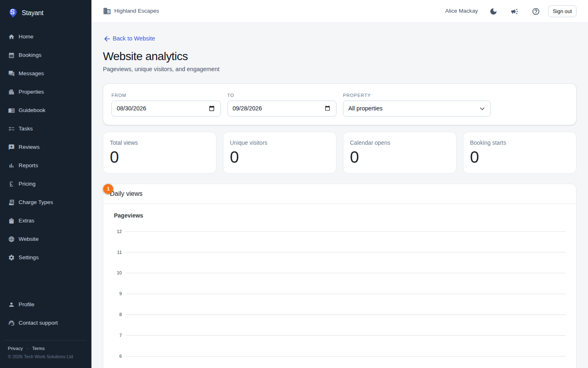The height and width of the screenshot is (368, 588).
Task: Click the Website analytics page heading
Action: pos(145,56)
